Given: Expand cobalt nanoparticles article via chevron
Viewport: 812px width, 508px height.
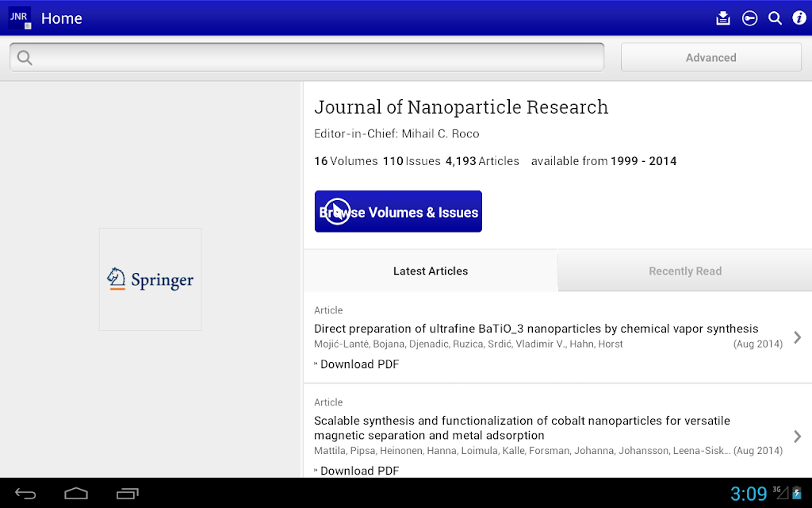Looking at the screenshot, I should [x=798, y=437].
